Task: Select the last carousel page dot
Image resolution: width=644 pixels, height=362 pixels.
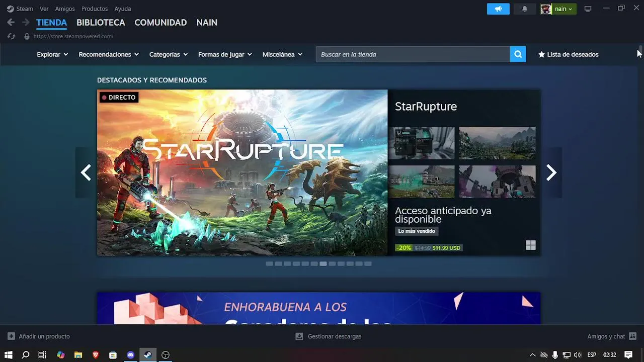Action: pos(368,263)
